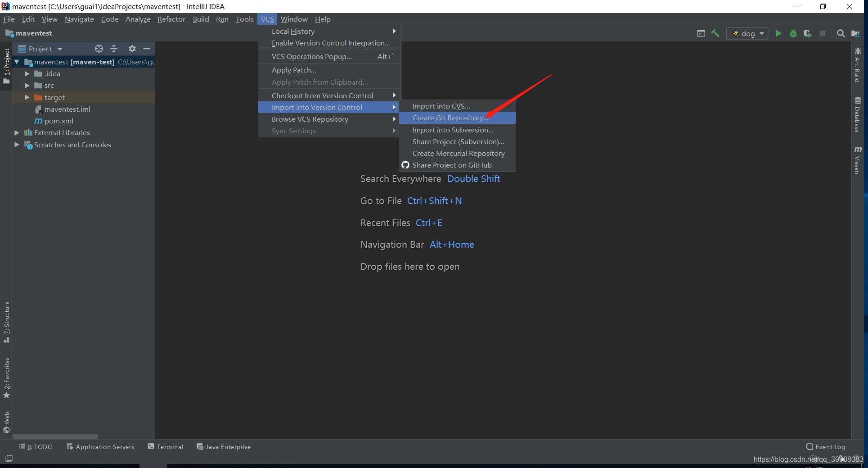
Task: Toggle the 1: Project side tab
Action: 6,66
